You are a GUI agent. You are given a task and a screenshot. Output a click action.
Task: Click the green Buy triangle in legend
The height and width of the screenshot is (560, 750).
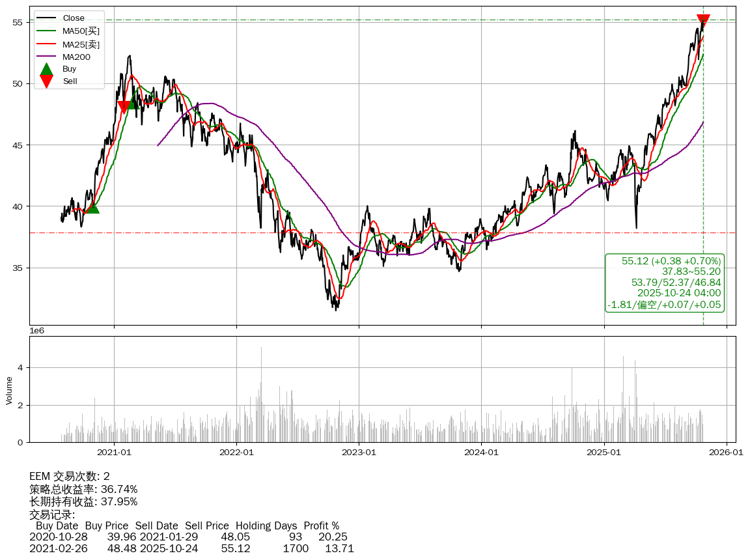click(46, 69)
